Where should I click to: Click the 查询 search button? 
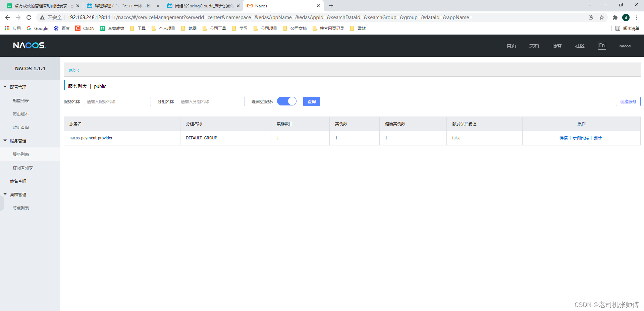tap(312, 101)
